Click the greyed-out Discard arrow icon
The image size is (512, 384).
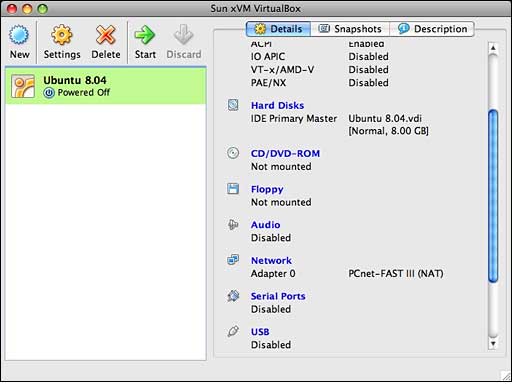click(x=183, y=35)
